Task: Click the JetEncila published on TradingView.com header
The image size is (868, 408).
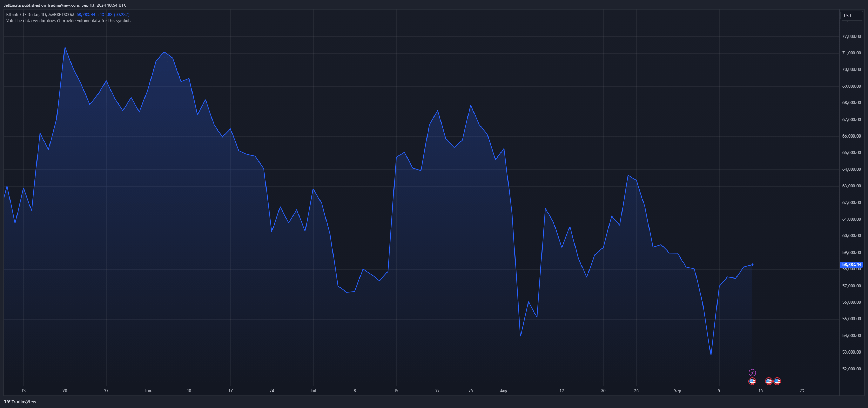Action: point(65,5)
